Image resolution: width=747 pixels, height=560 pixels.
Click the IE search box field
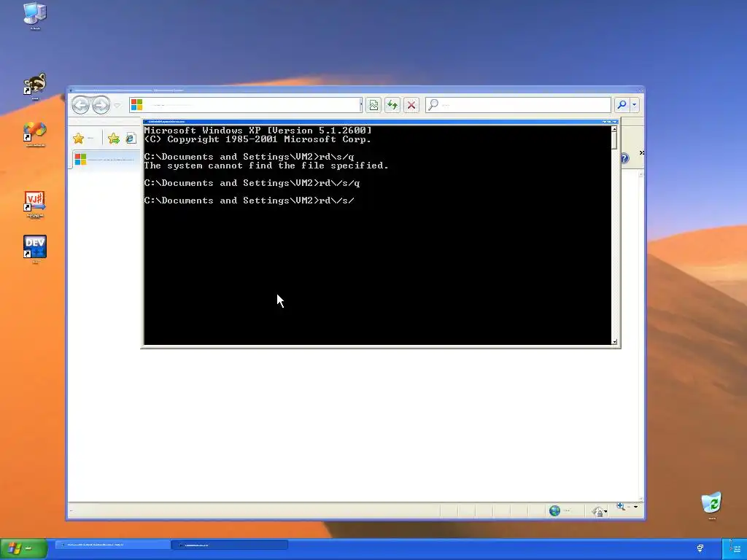[x=518, y=105]
